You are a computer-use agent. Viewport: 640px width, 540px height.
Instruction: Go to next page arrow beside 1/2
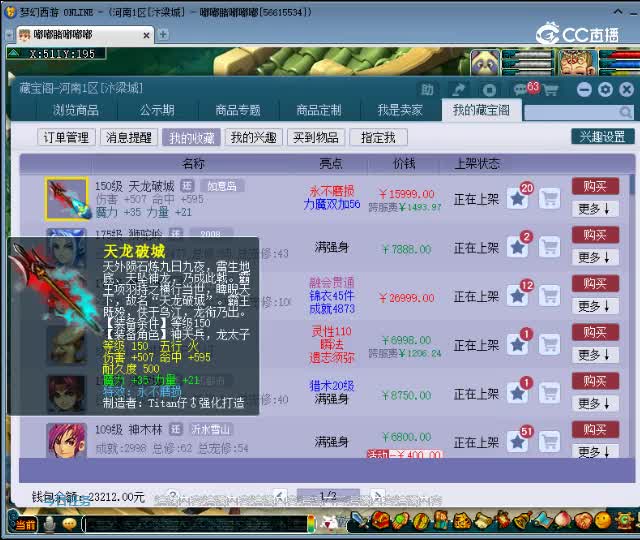pos(378,496)
